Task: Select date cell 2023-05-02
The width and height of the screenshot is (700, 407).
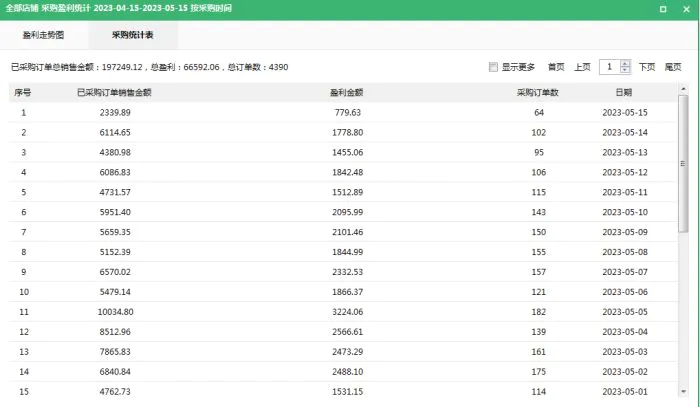Action: (x=625, y=372)
